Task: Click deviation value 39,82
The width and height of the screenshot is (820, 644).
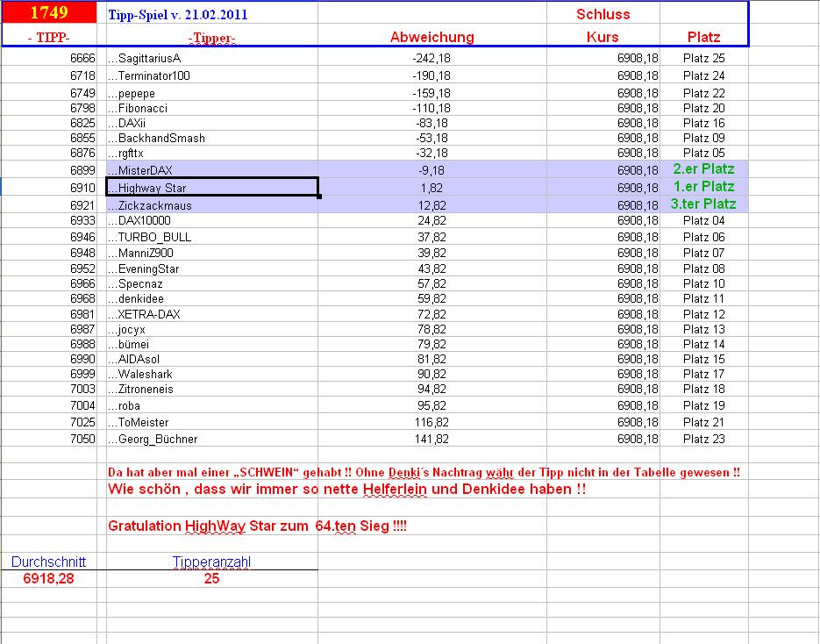Action: click(x=432, y=254)
